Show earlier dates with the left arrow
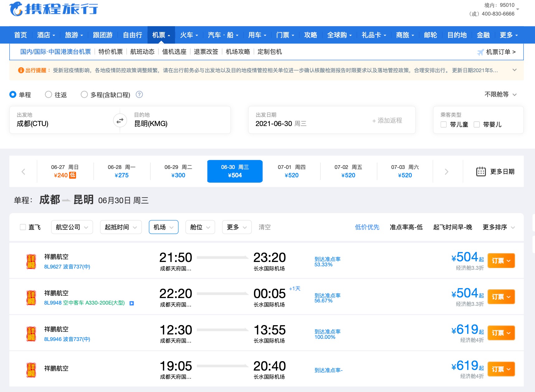Image resolution: width=535 pixels, height=392 pixels. [23, 171]
